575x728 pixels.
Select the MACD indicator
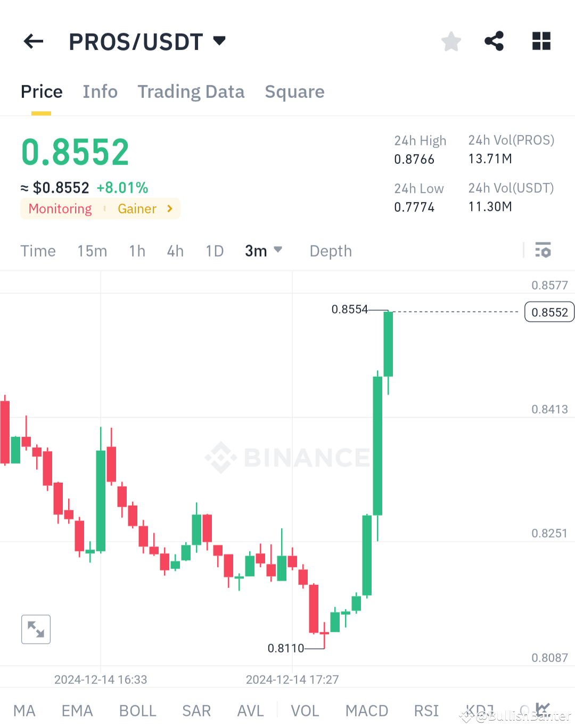click(367, 710)
